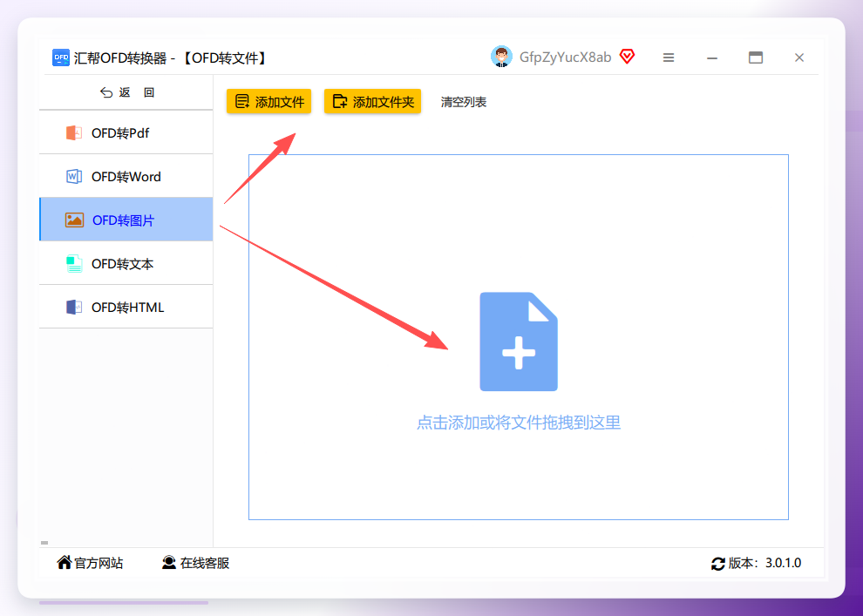
Task: Select the OFD转图片 tab
Action: [x=126, y=220]
